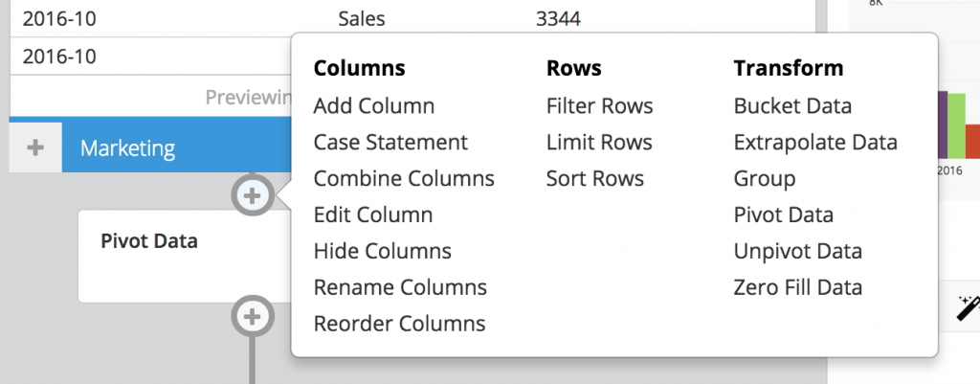Choose Combine Columns
Image resolution: width=980 pixels, height=384 pixels.
(x=404, y=178)
